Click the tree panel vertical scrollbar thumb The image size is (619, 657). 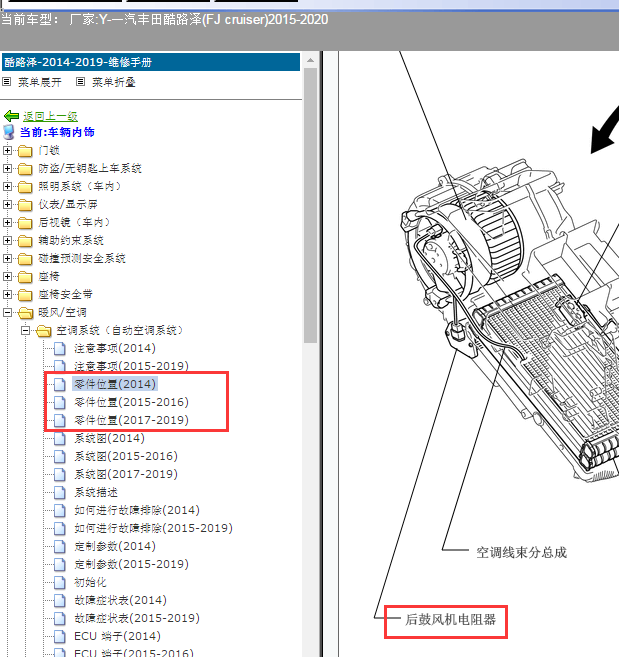coord(310,205)
